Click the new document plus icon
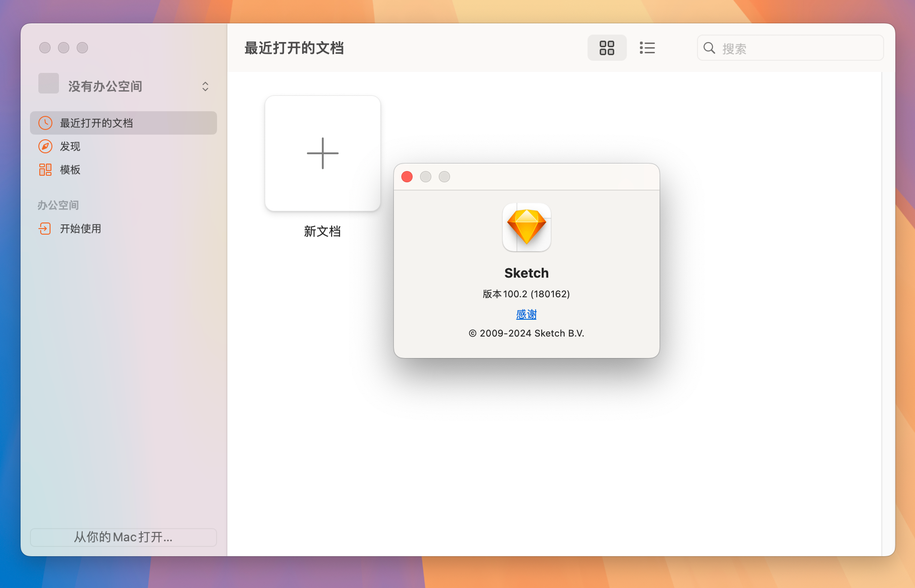915x588 pixels. tap(323, 153)
